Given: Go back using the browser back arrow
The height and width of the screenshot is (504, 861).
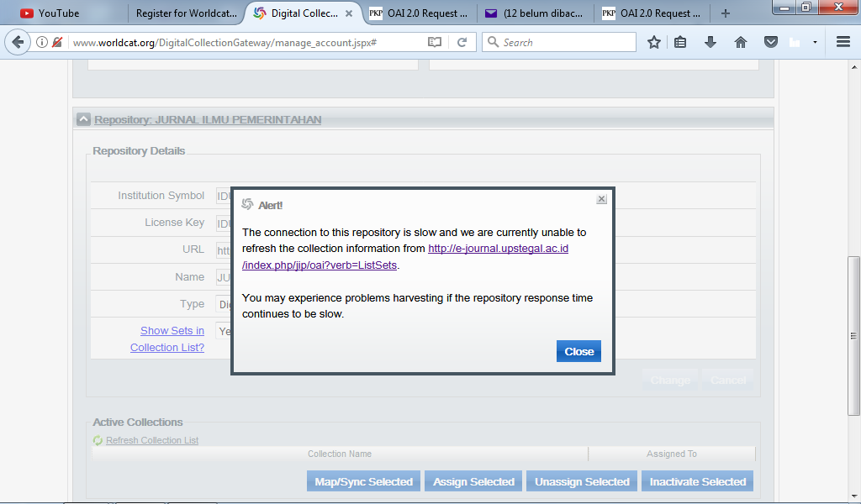Looking at the screenshot, I should [x=18, y=42].
